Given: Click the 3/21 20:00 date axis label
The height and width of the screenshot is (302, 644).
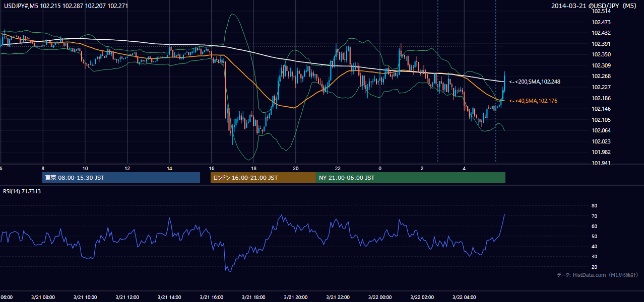Looking at the screenshot, I should click(296, 297).
